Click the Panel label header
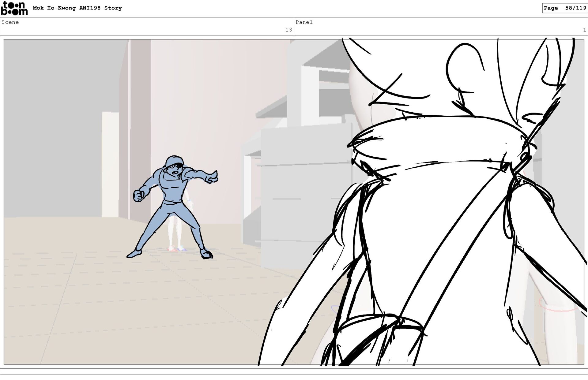588x380 pixels. point(304,22)
